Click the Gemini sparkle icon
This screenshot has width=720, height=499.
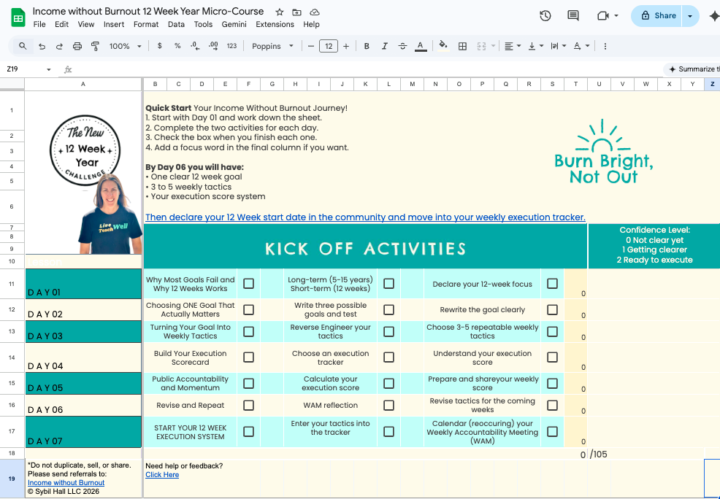pyautogui.click(x=714, y=16)
